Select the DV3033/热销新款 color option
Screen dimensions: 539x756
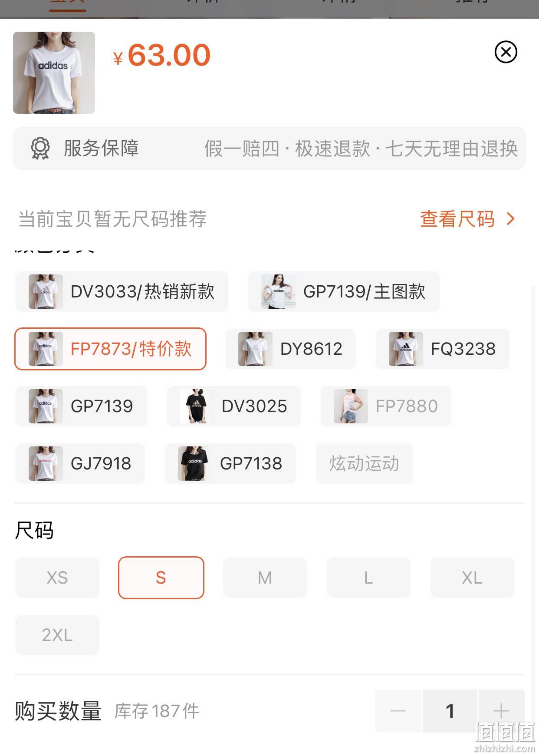pos(122,291)
